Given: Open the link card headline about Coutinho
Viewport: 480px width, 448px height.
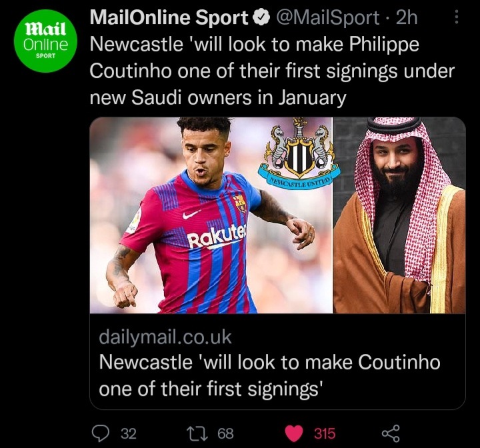Looking at the screenshot, I should [270, 375].
